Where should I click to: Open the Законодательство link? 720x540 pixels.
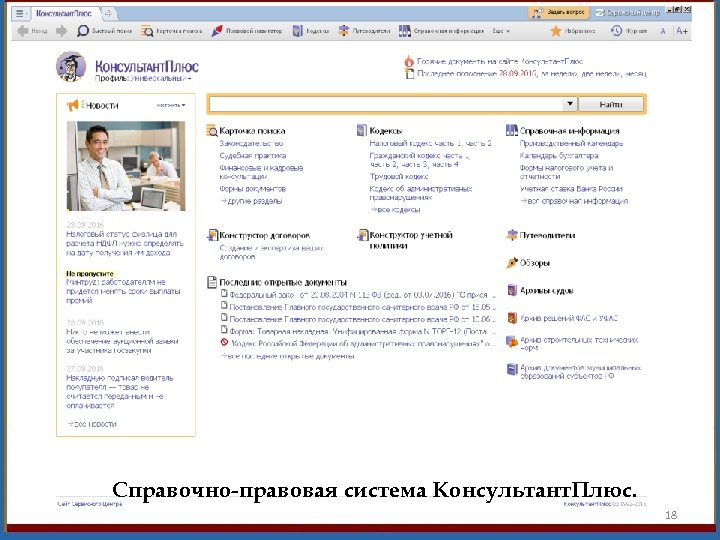251,143
